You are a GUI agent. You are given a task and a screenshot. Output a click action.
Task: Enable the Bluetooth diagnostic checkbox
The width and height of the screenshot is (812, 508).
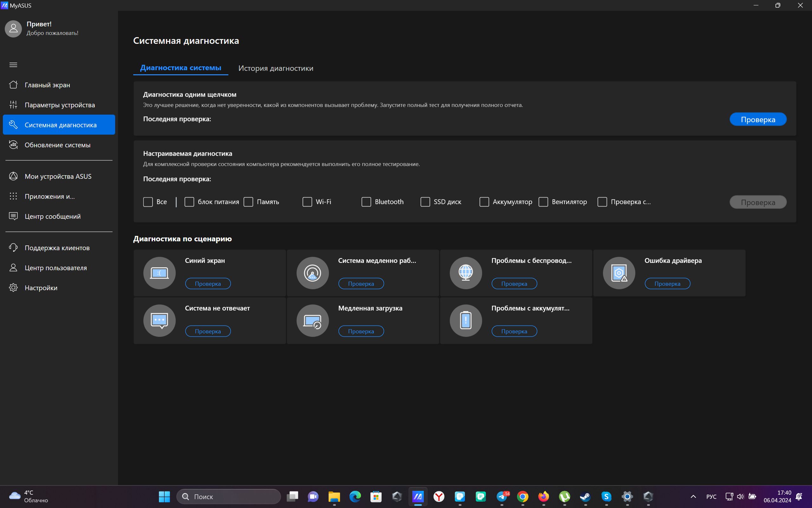point(366,202)
